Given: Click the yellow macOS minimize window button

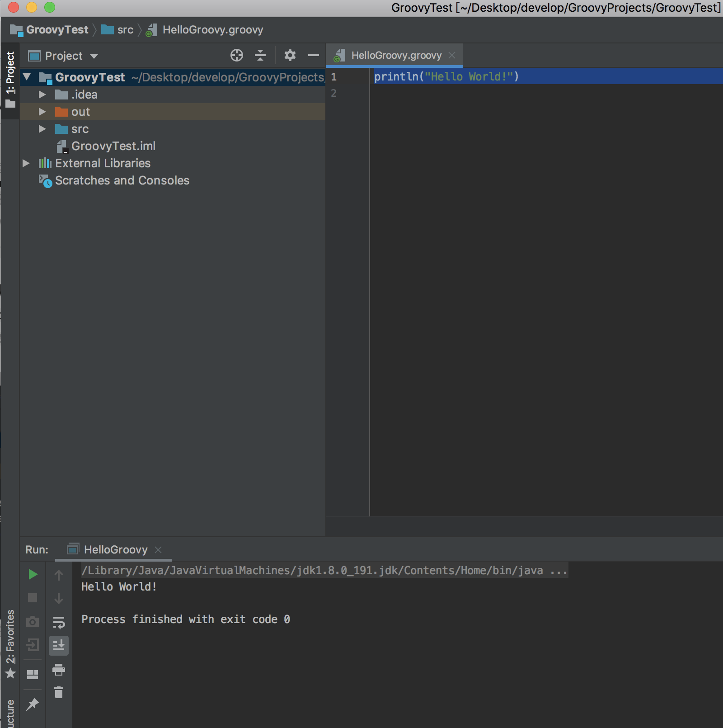Looking at the screenshot, I should [32, 7].
